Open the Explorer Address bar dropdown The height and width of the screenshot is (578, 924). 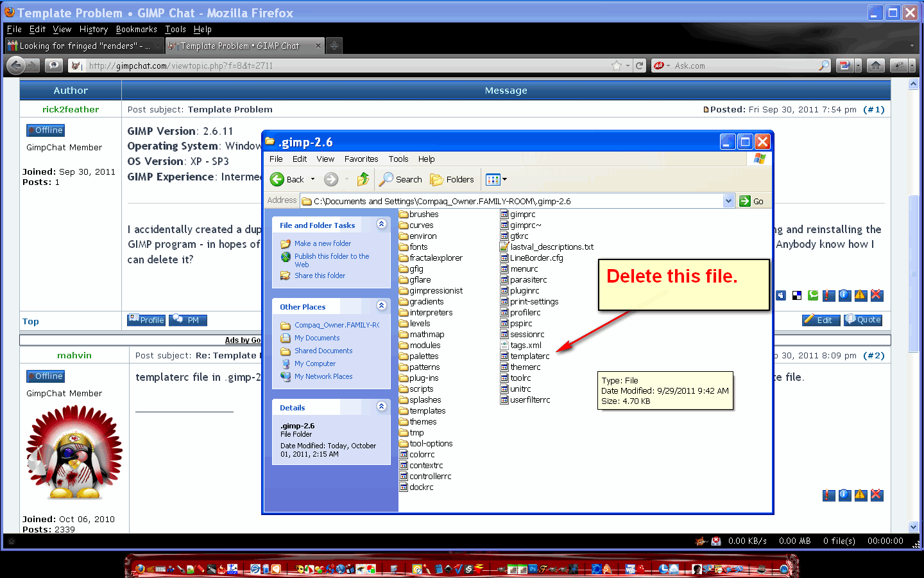[x=728, y=201]
